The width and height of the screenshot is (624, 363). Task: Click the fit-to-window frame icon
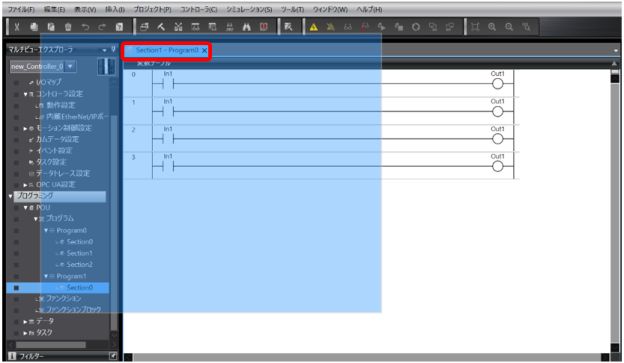click(x=475, y=27)
